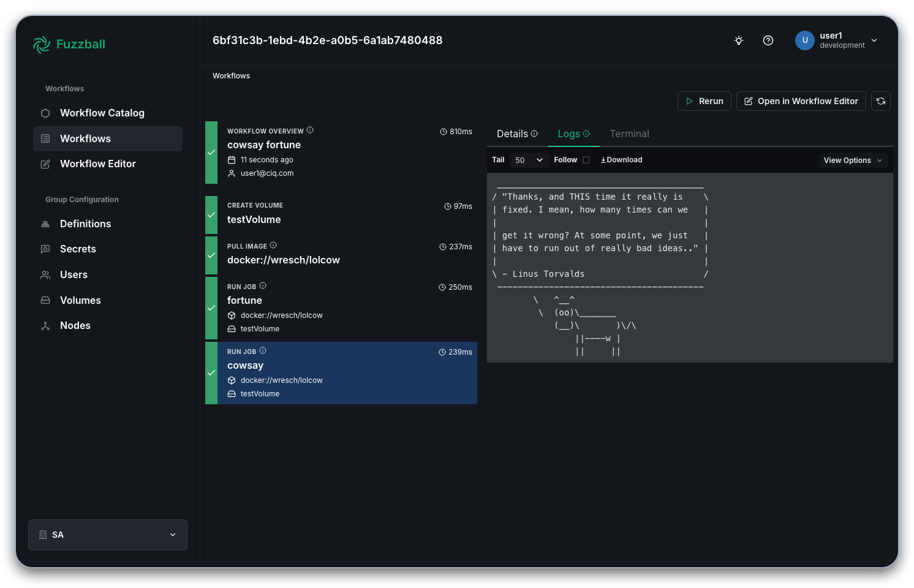The image size is (914, 588).
Task: Click the user1@ciq.com text
Action: coord(267,173)
